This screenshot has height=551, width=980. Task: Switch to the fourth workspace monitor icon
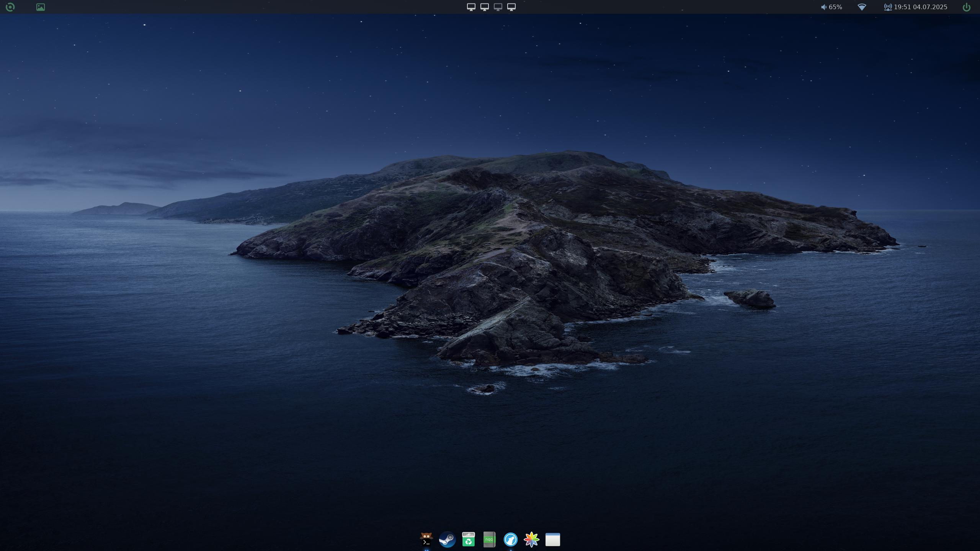511,7
